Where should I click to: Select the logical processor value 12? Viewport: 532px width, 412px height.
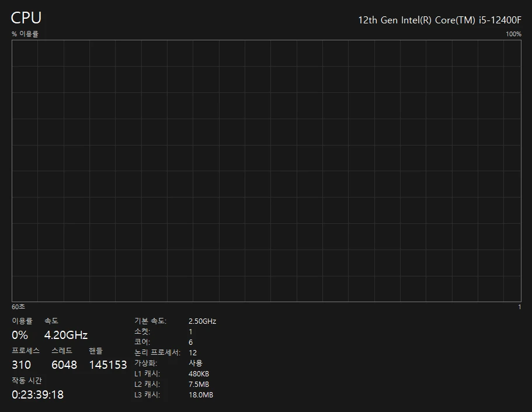pyautogui.click(x=193, y=353)
